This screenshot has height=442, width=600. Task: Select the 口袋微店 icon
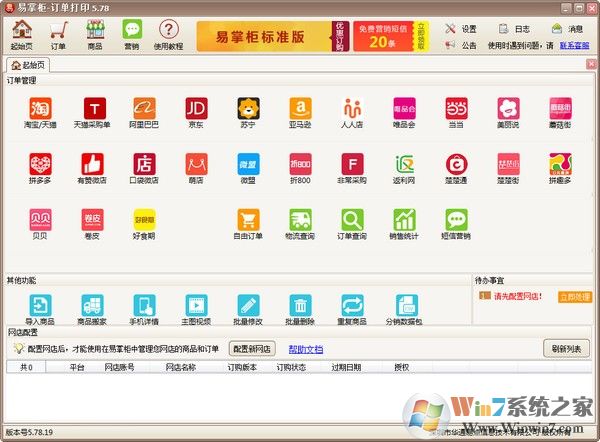[144, 165]
